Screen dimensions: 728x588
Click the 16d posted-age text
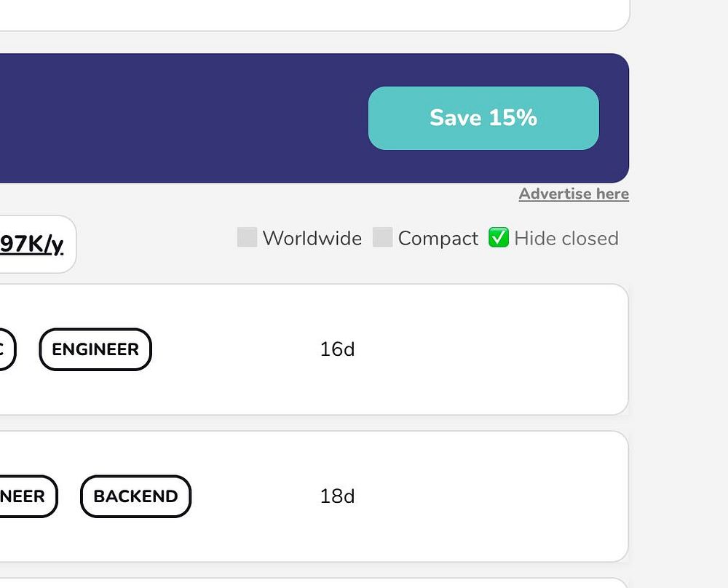[337, 350]
